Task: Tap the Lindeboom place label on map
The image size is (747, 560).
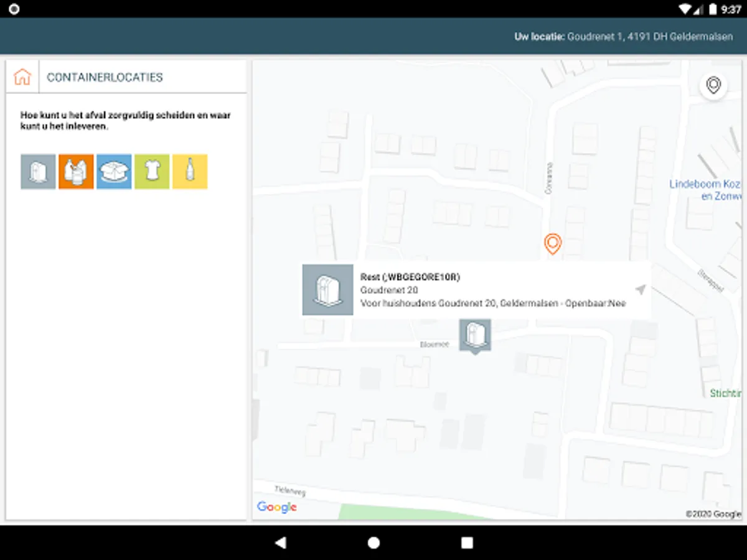Action: coord(705,190)
